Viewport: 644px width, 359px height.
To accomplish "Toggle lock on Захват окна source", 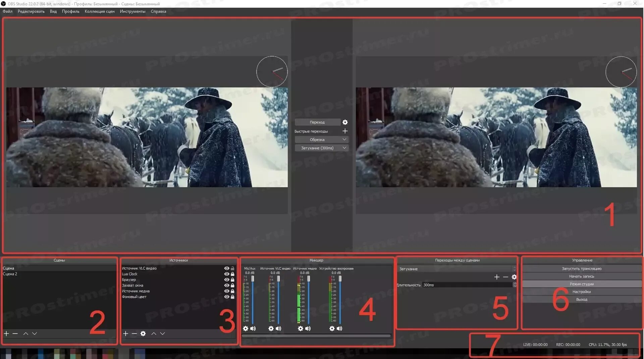I will (x=232, y=286).
